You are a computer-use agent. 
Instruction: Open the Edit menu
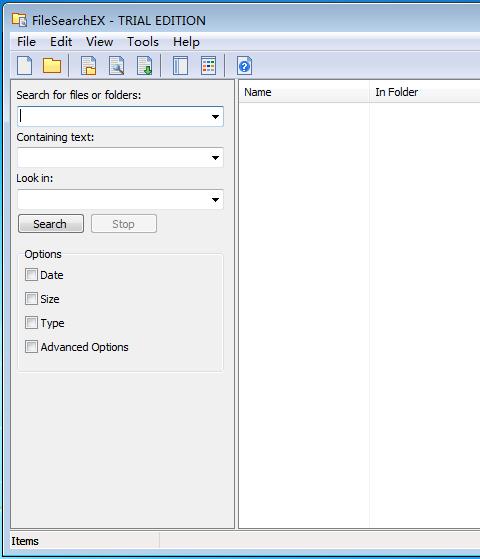61,42
